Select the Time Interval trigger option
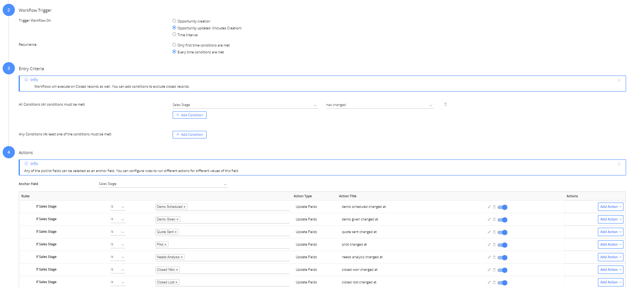Image resolution: width=644 pixels, height=296 pixels. click(175, 34)
